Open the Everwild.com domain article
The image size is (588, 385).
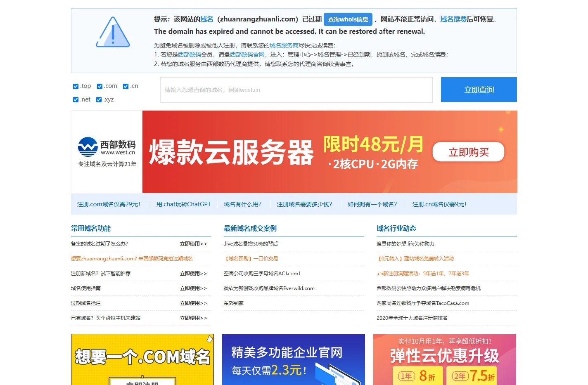pos(269,288)
